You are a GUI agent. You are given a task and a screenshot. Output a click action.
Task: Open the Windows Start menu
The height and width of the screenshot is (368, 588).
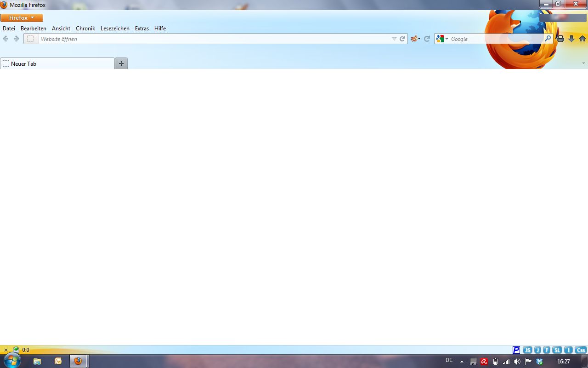[12, 361]
